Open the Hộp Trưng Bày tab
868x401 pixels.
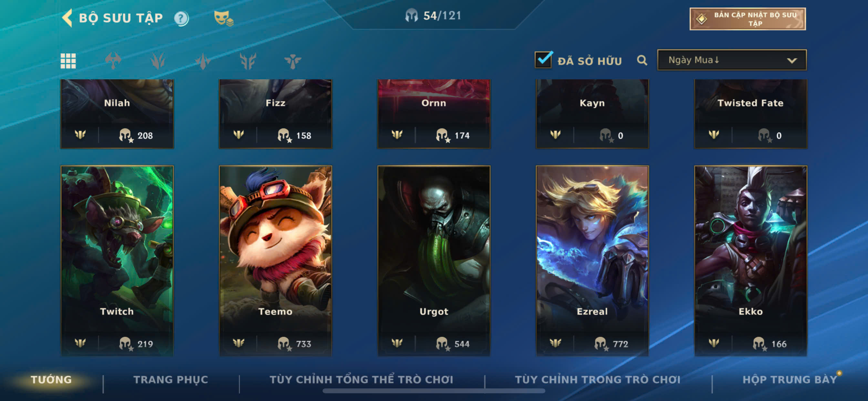tap(790, 379)
